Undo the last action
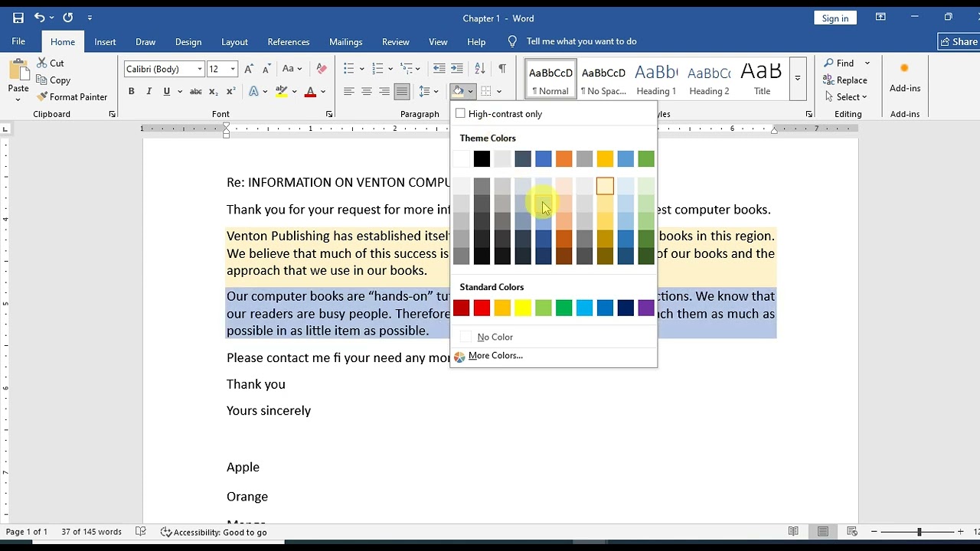The width and height of the screenshot is (980, 551). point(39,18)
